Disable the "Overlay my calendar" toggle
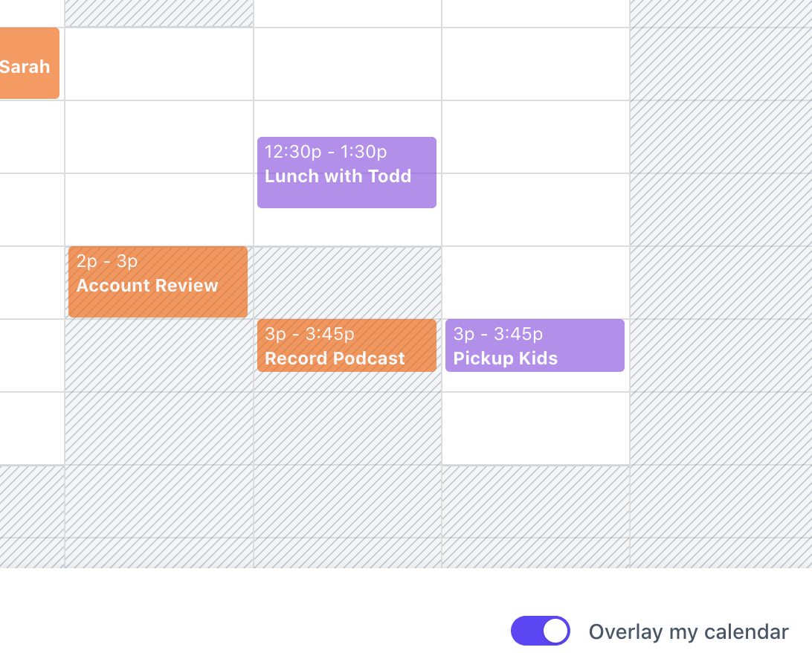 click(540, 630)
